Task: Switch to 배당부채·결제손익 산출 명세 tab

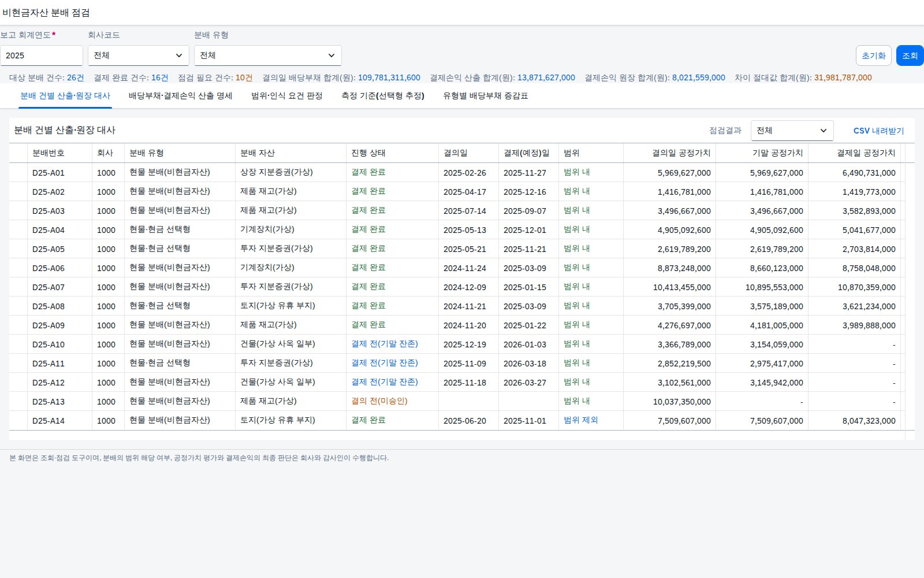Action: 180,96
